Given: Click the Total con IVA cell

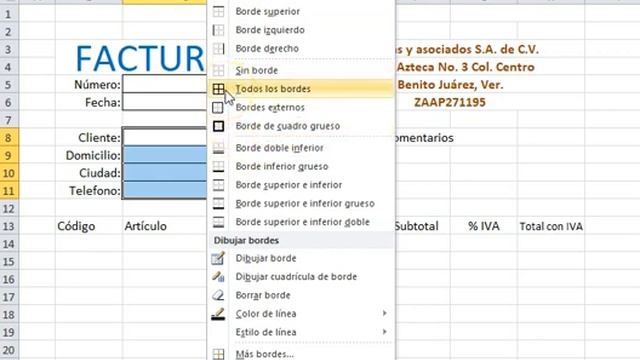Looking at the screenshot, I should coord(551,226).
